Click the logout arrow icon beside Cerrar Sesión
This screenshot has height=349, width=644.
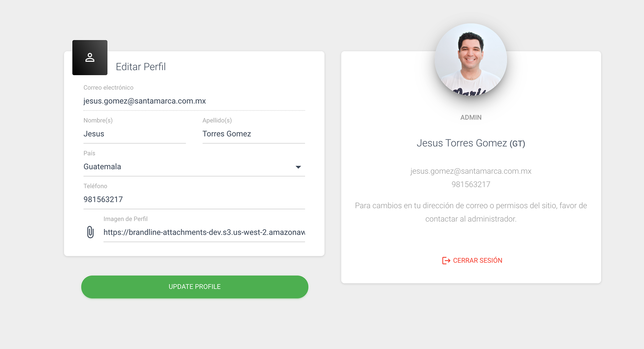[x=446, y=260]
